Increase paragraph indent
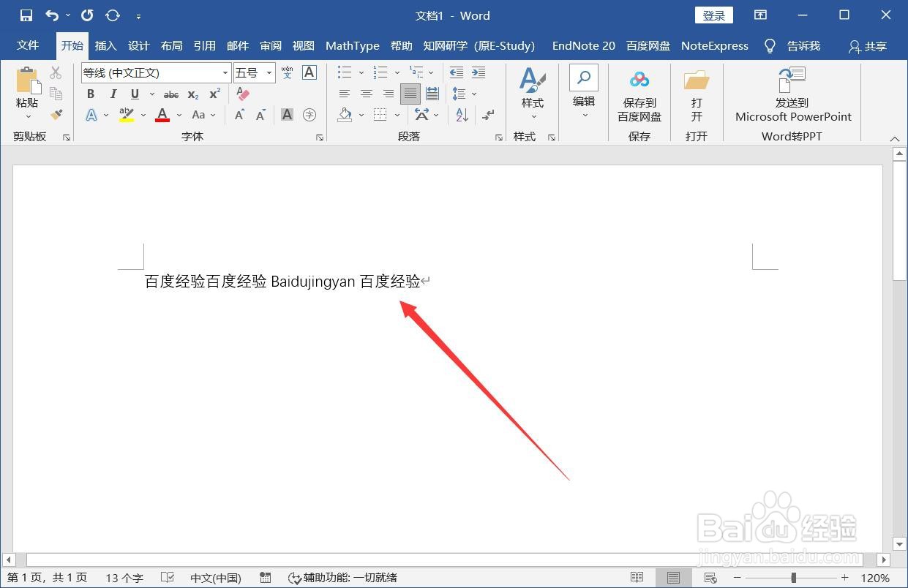Image resolution: width=908 pixels, height=588 pixels. [479, 72]
